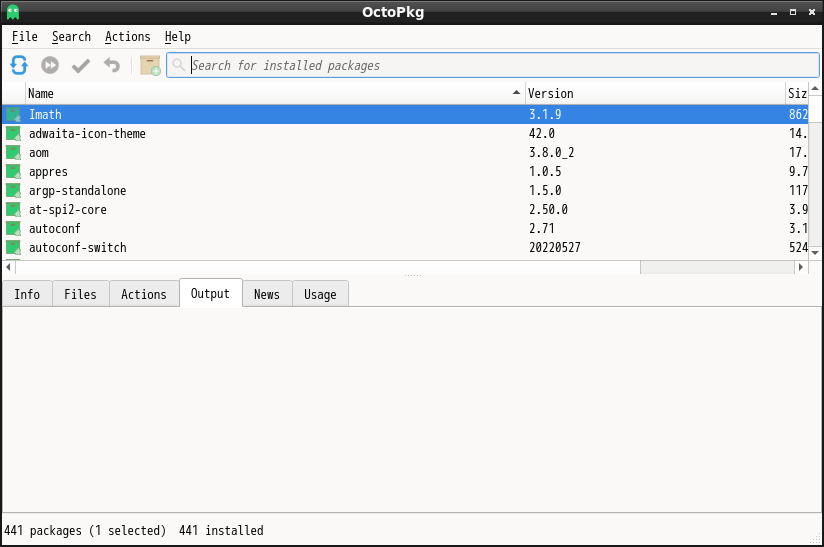Screen dimensions: 824x547
Task: Click the magnifier icon in search field
Action: point(179,65)
